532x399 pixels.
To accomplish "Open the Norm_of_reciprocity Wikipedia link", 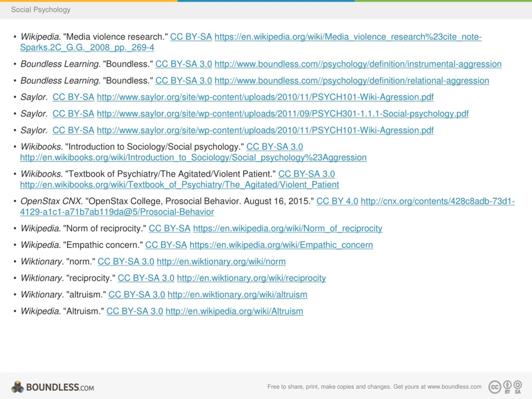I will pos(288,228).
